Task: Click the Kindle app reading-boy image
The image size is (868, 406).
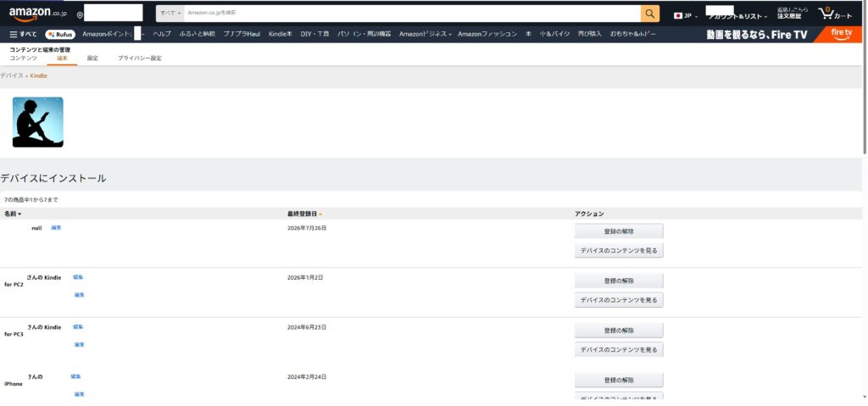Action: pos(37,122)
